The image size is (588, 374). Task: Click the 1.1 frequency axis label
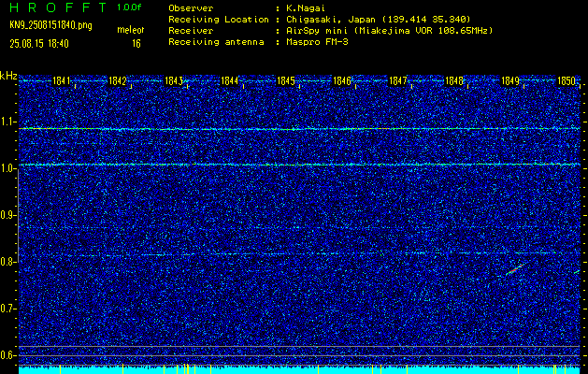coord(7,122)
